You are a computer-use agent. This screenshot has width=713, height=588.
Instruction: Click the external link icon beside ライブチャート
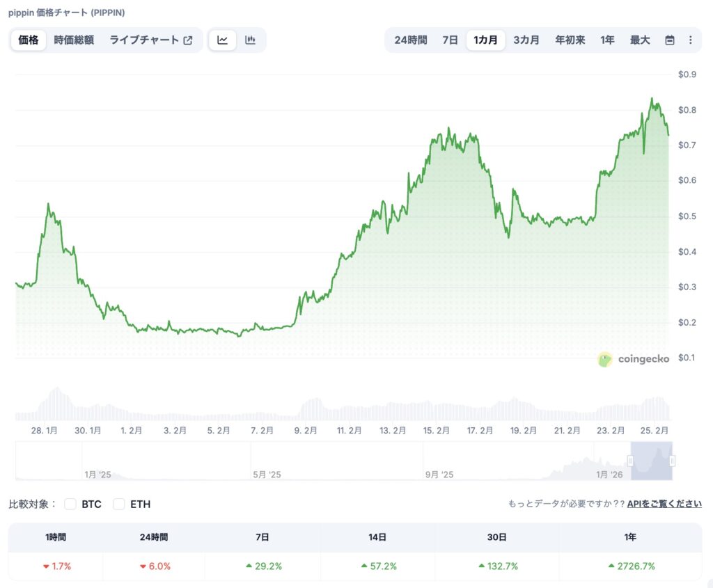pos(188,40)
